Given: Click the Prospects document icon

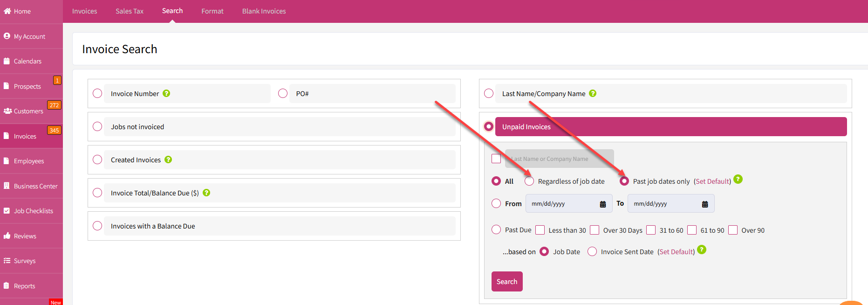Looking at the screenshot, I should coord(6,86).
